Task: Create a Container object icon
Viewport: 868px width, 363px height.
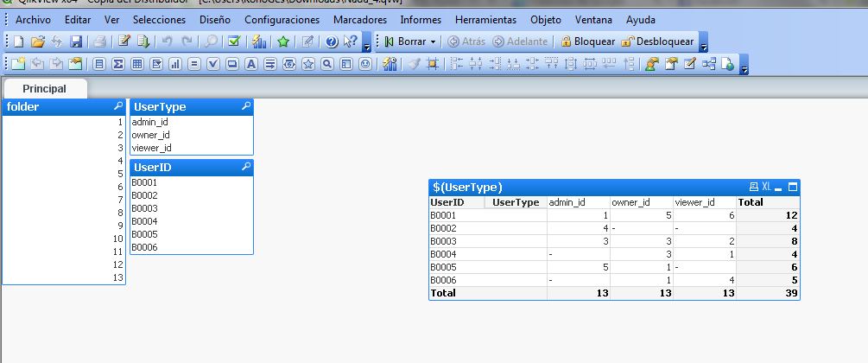Action: pyautogui.click(x=346, y=64)
